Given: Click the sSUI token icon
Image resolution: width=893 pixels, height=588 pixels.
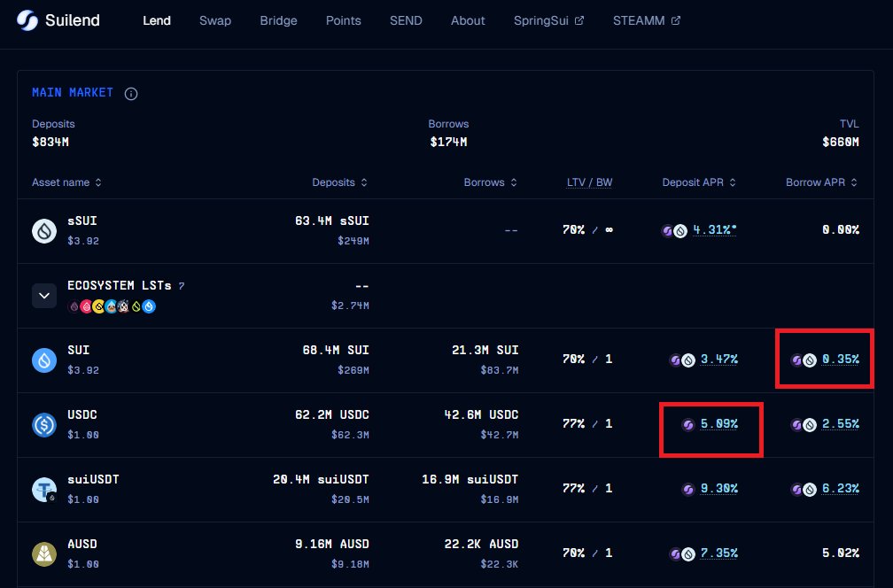Looking at the screenshot, I should click(44, 231).
